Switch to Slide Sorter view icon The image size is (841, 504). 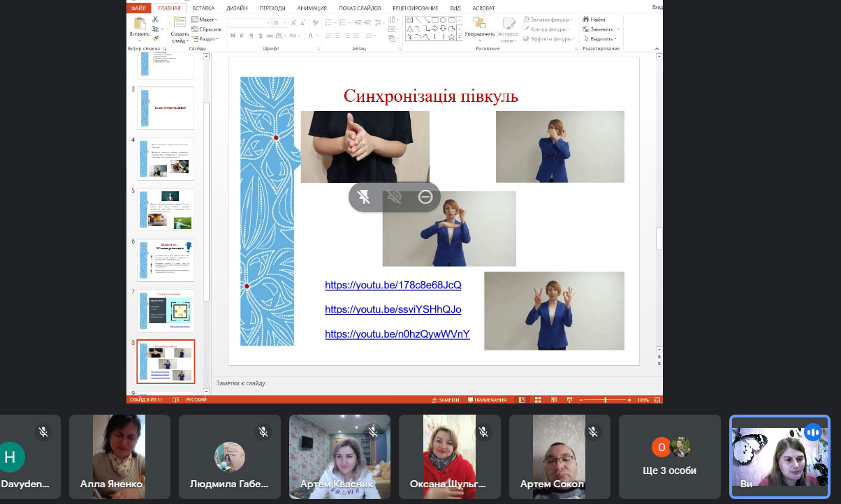pyautogui.click(x=537, y=400)
